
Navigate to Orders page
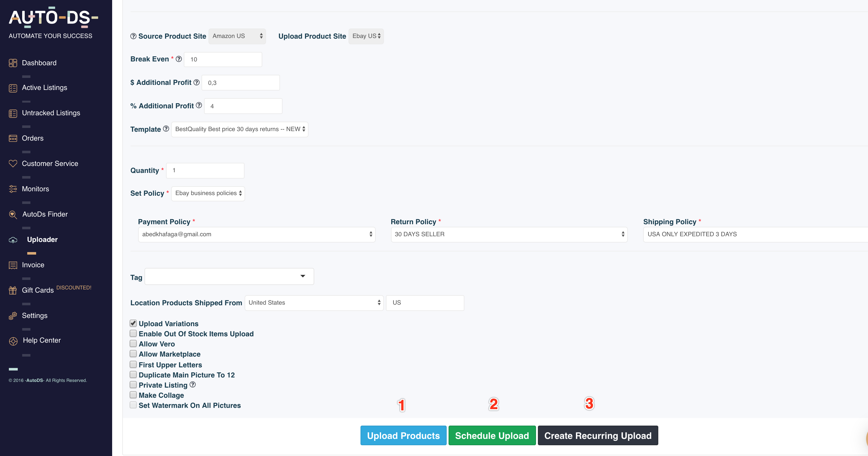(33, 138)
